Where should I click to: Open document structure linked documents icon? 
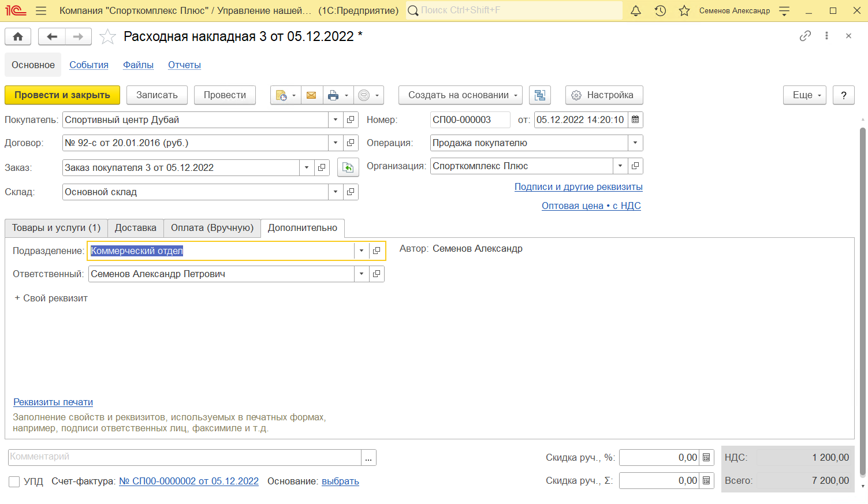click(540, 95)
